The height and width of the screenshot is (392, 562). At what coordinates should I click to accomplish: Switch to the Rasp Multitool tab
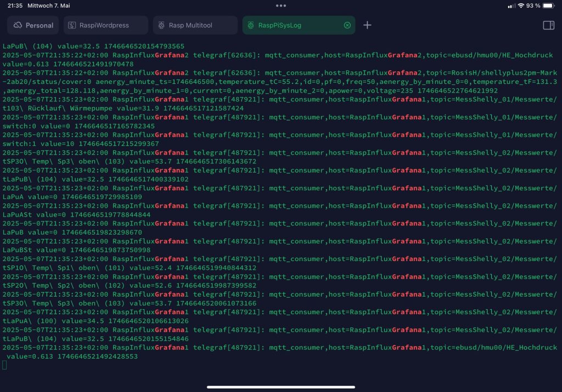195,25
